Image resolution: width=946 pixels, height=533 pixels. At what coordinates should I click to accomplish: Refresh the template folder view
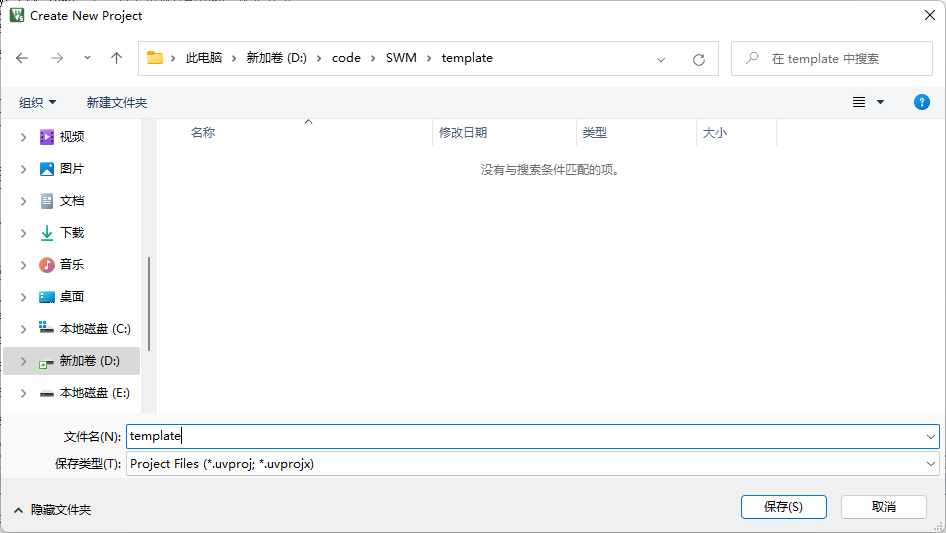699,59
